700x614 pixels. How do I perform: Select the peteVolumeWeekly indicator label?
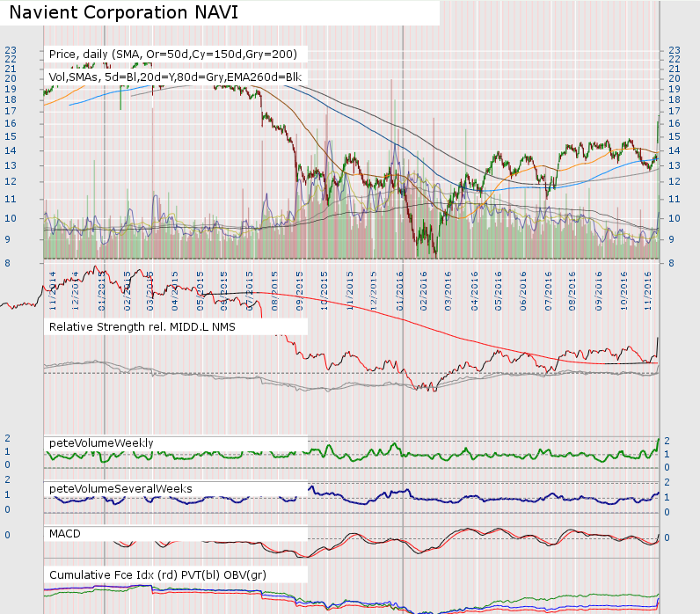(102, 442)
